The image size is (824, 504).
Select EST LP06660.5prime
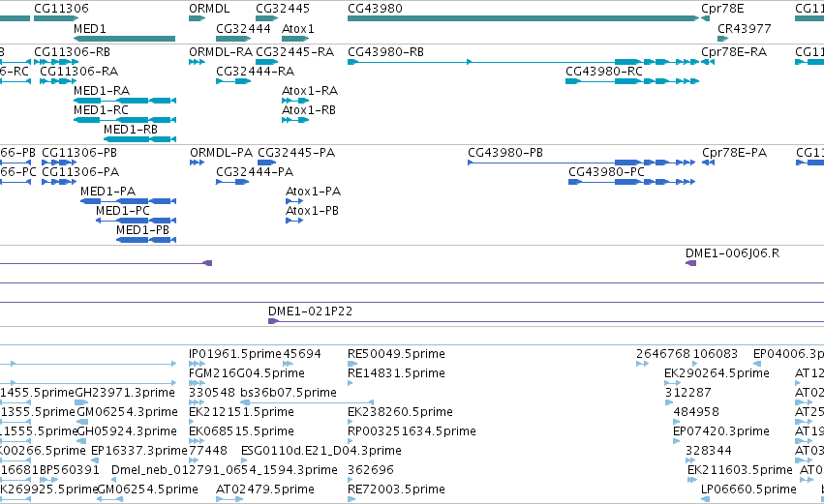click(705, 500)
